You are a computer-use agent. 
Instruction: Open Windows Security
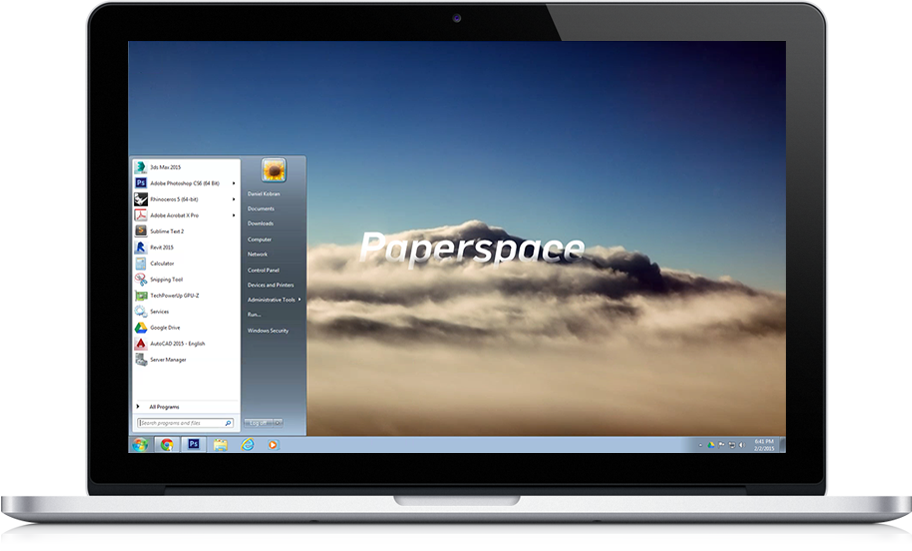click(x=268, y=330)
